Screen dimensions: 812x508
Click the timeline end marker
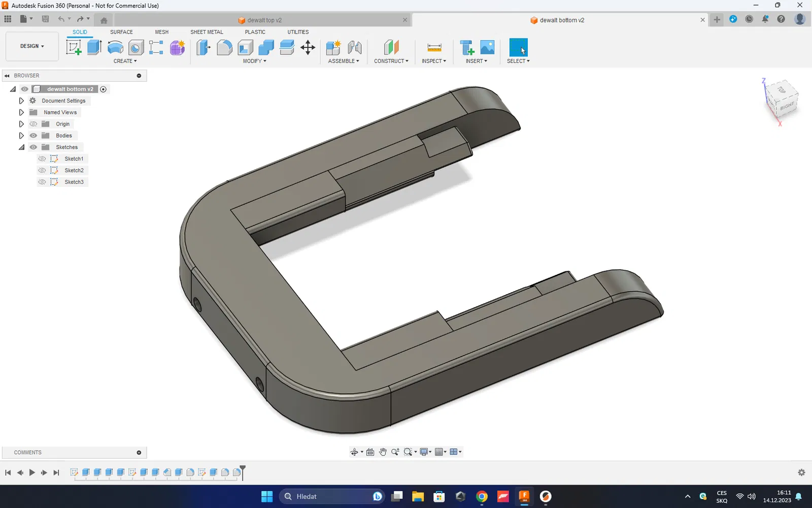click(243, 472)
